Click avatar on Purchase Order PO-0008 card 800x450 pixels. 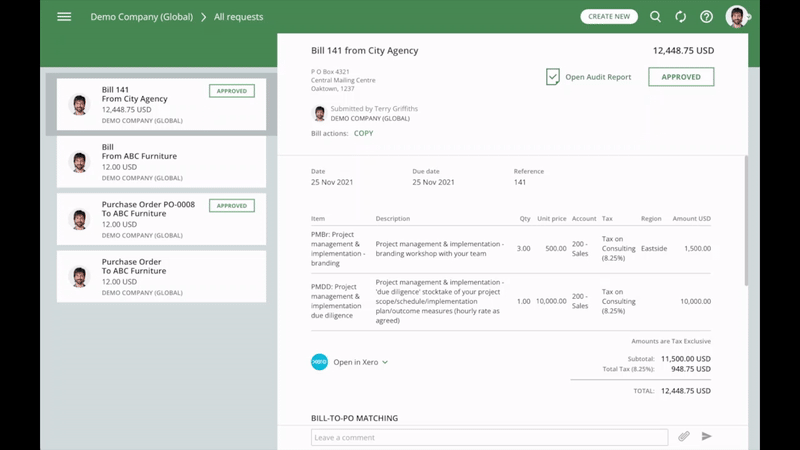click(79, 219)
